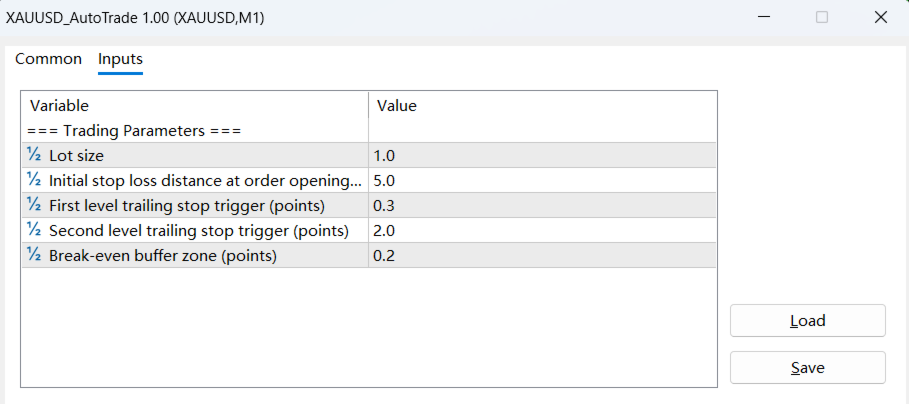
Task: Edit second level trailing trigger value 2.0
Action: (x=540, y=230)
